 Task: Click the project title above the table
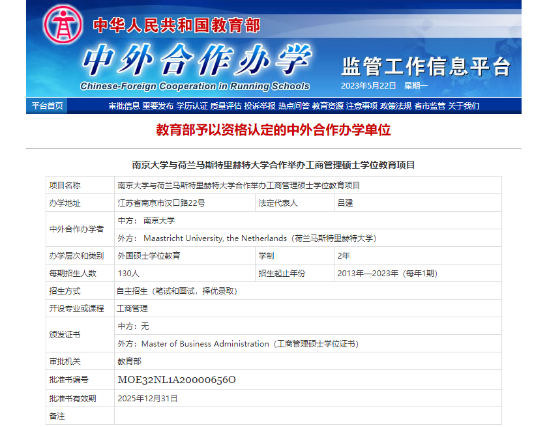coord(273,165)
